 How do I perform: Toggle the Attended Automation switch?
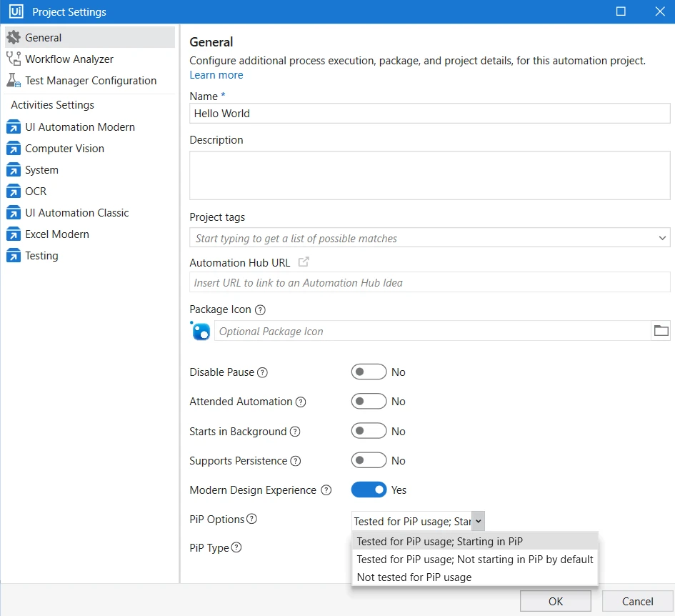coord(369,402)
